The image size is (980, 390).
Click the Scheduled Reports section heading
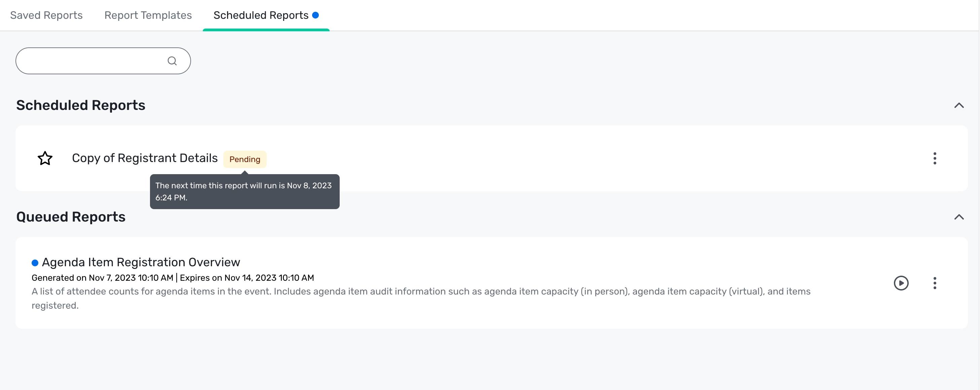(x=81, y=105)
